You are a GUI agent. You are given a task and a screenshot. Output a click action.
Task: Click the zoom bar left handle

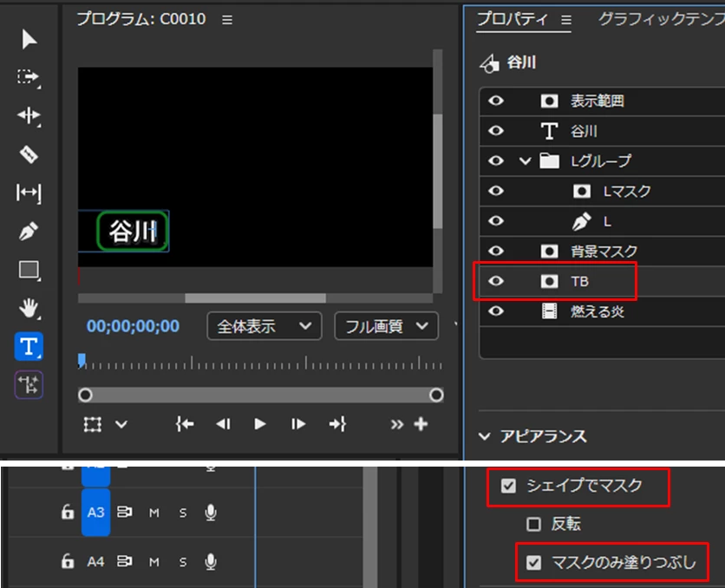[x=85, y=395]
